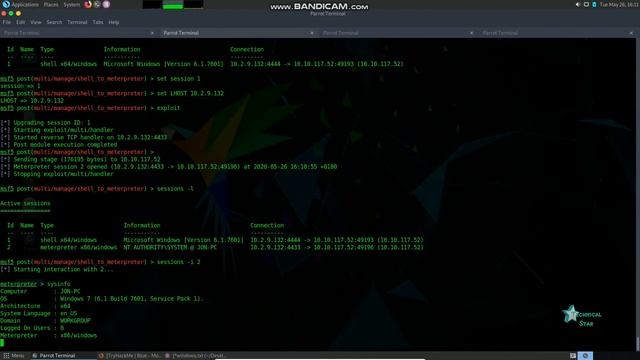The image size is (640, 360).
Task: Click the first workspace switcher icon
Action: pyautogui.click(x=573, y=356)
